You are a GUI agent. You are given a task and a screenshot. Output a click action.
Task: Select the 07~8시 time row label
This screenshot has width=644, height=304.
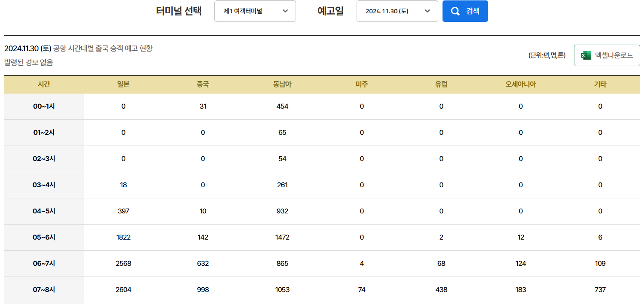44,290
